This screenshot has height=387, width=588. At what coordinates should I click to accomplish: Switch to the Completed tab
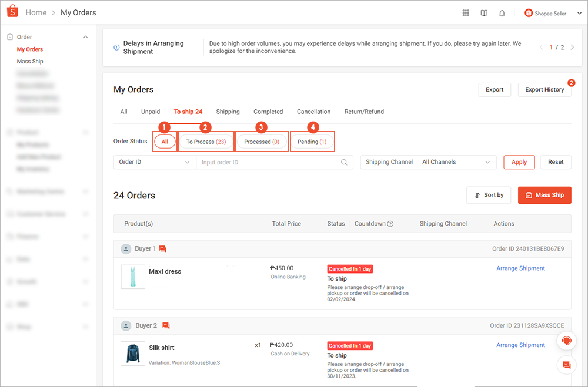268,112
